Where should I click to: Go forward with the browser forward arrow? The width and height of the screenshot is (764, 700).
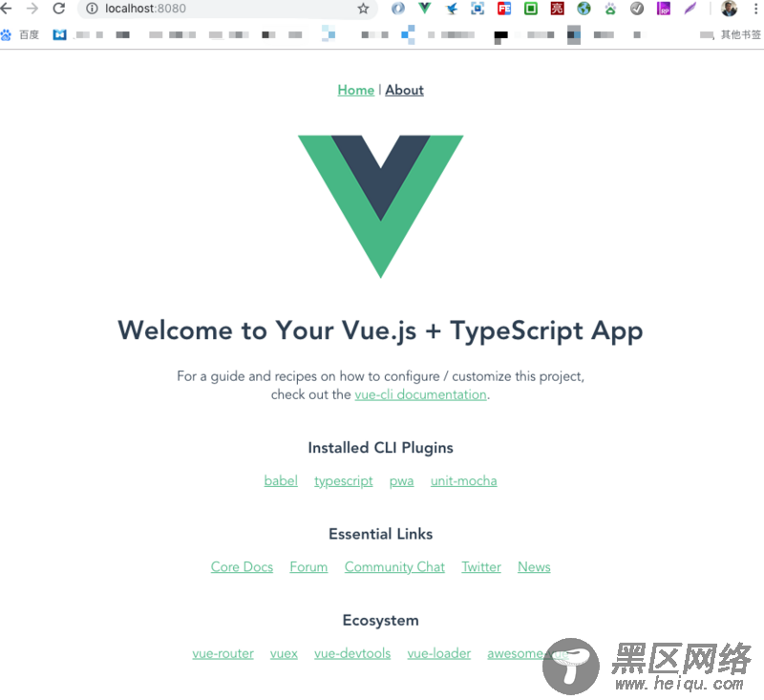point(32,9)
